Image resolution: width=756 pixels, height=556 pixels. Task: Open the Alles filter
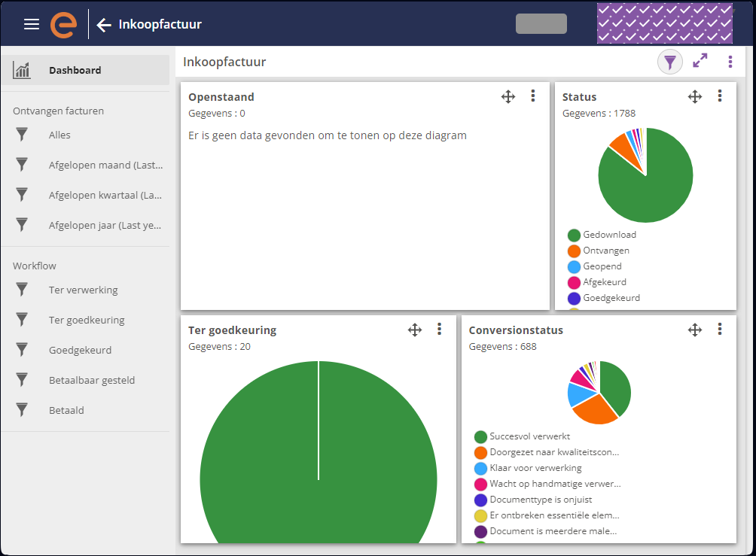coord(59,135)
